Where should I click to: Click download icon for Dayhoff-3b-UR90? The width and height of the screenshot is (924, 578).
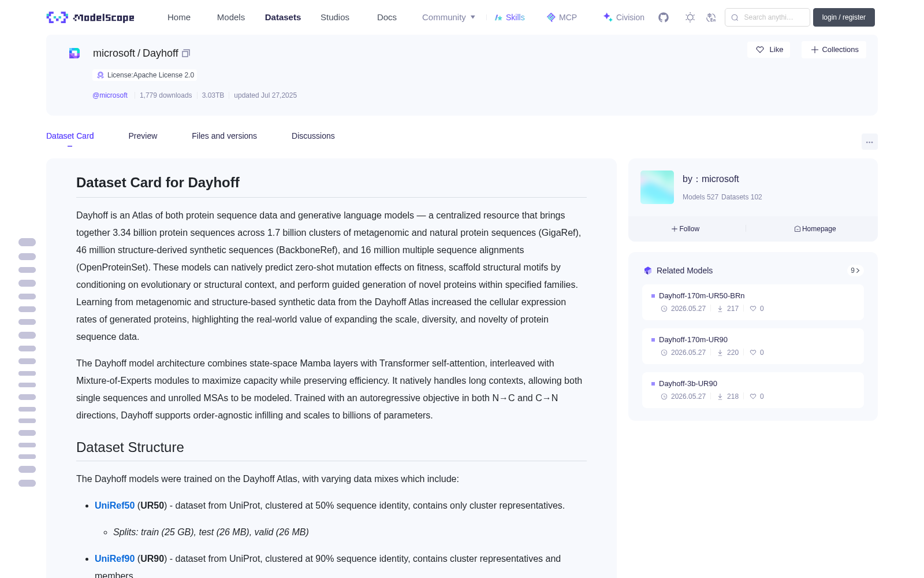click(x=720, y=397)
